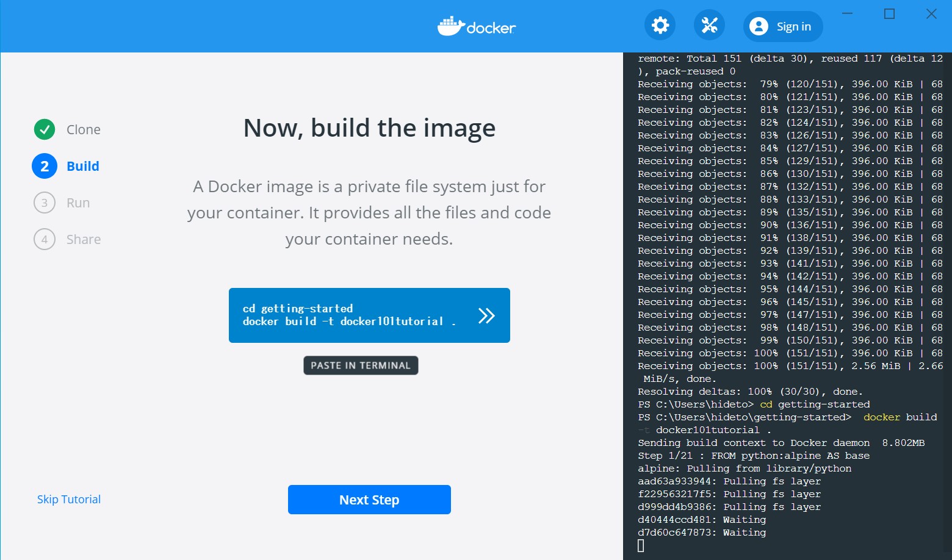Image resolution: width=952 pixels, height=560 pixels.
Task: Click "Sending build context to Docker daemon" line
Action: [x=781, y=443]
